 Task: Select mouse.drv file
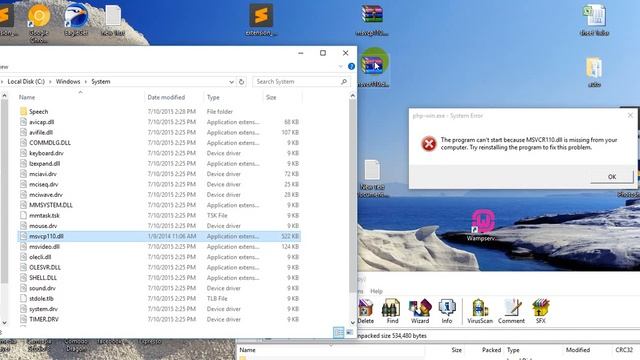tap(43, 226)
